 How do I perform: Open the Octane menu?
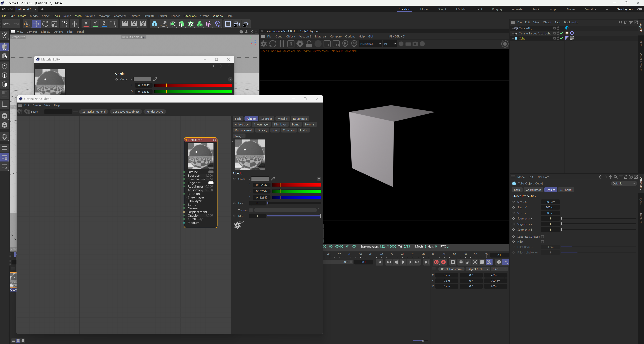tap(204, 16)
